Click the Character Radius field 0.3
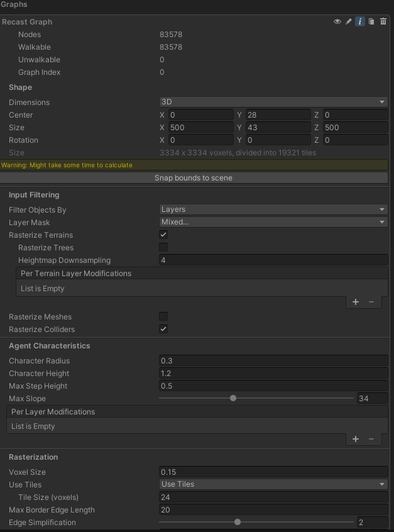This screenshot has height=532, width=394. point(273,361)
